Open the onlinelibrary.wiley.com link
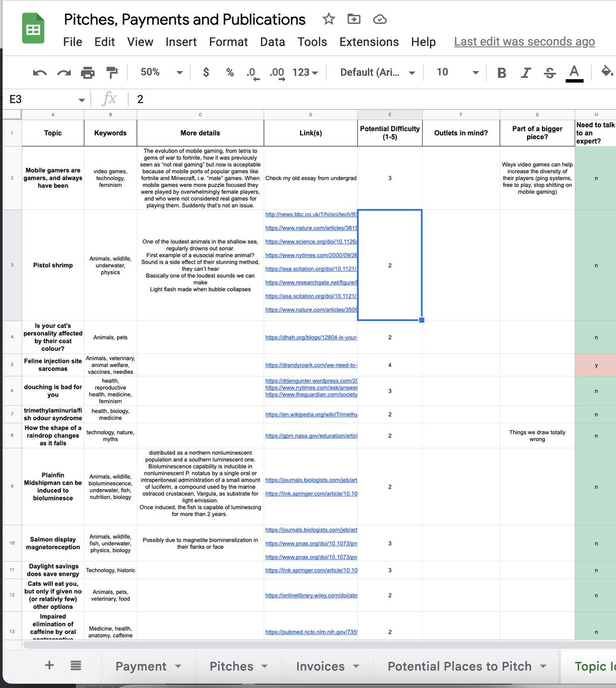616x688 pixels. 311,596
